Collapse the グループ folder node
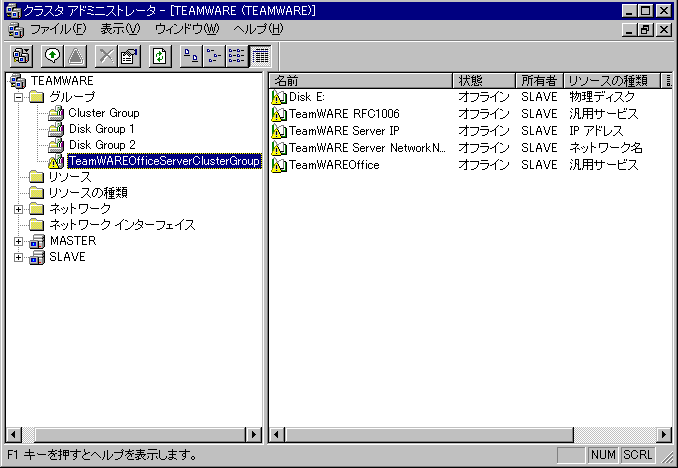678x468 pixels. [x=18, y=97]
